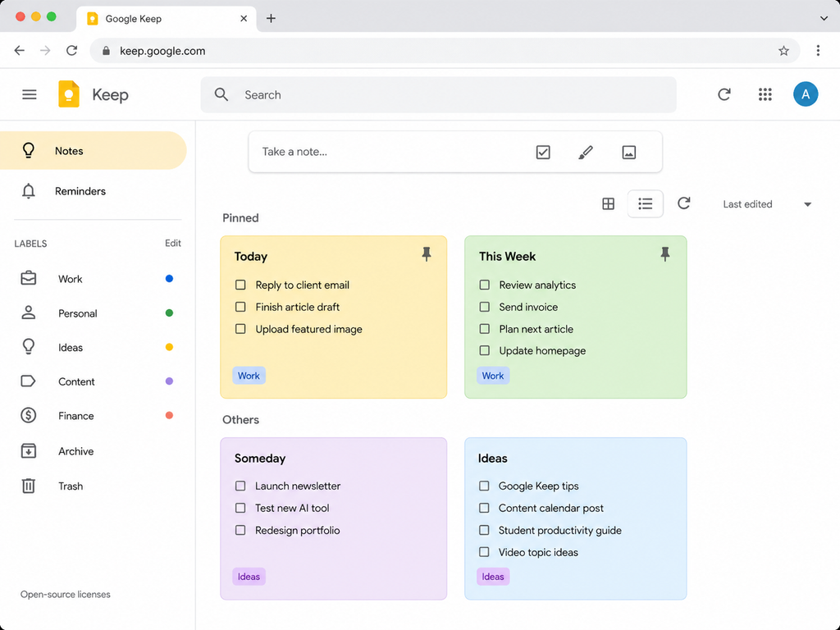Open the Last edited sort dropdown
840x630 pixels.
[767, 204]
